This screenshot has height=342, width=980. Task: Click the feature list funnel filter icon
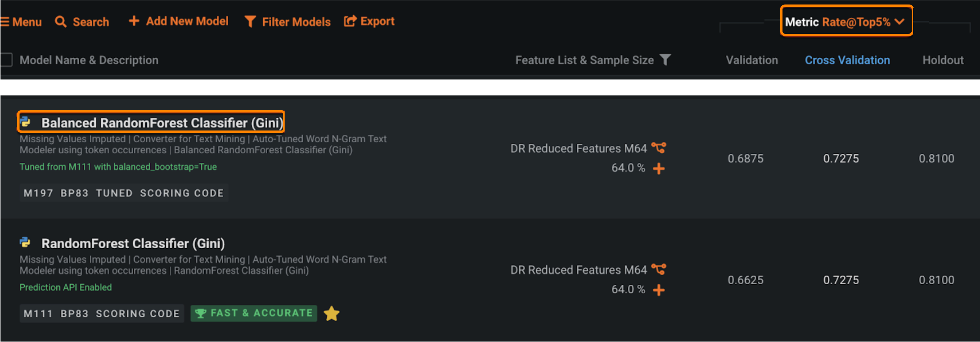click(665, 60)
